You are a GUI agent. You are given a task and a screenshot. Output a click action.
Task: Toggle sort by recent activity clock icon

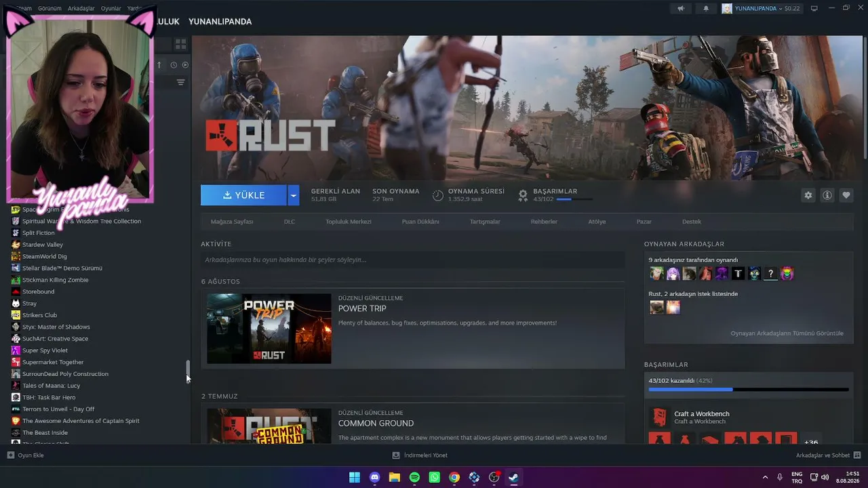click(174, 65)
